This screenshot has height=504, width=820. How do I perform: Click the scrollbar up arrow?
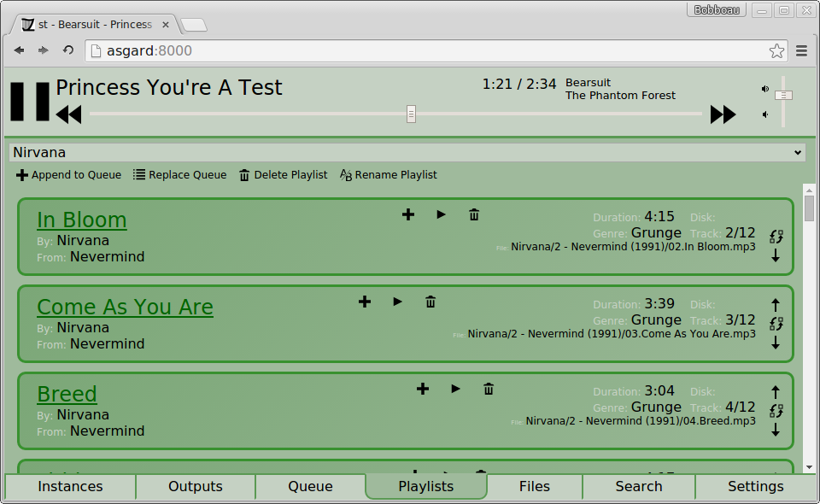809,190
